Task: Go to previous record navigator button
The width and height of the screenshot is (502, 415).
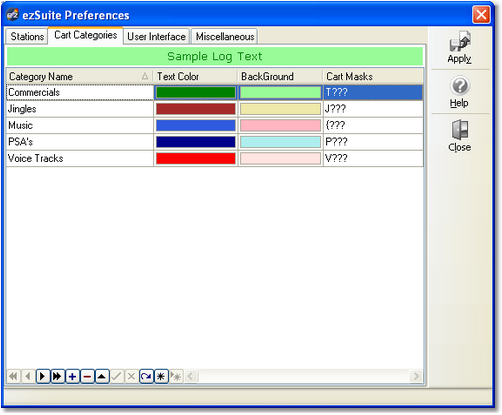Action: pos(28,377)
